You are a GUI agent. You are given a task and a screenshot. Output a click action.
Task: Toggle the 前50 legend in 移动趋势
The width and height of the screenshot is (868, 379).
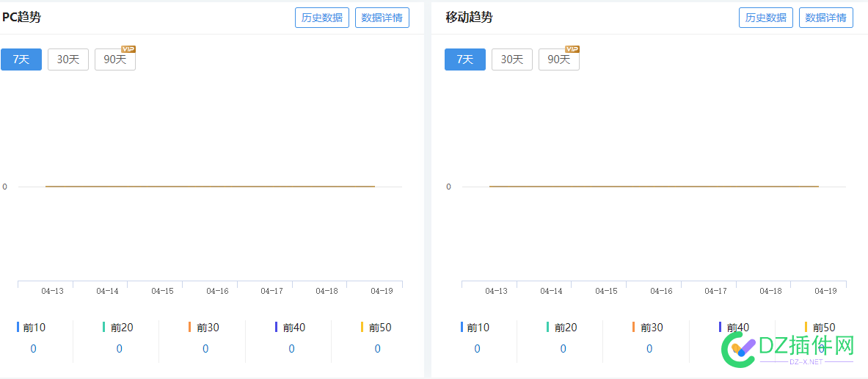[820, 328]
